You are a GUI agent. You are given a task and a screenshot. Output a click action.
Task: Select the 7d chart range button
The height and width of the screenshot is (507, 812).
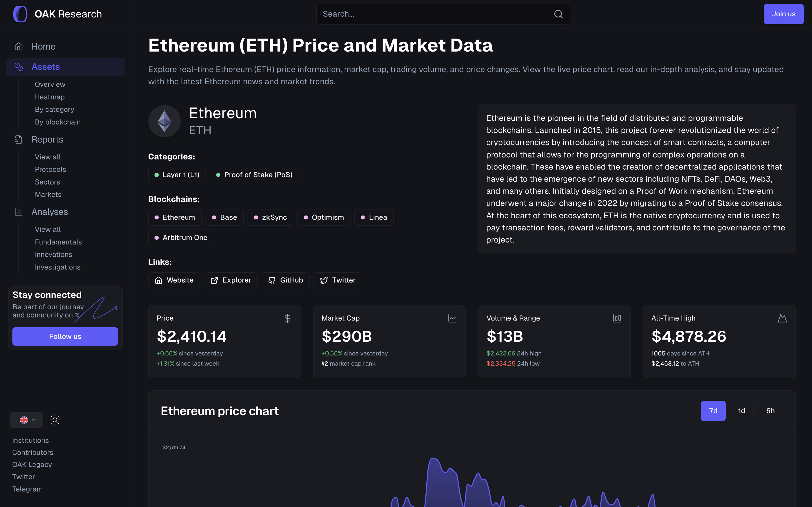coord(713,411)
